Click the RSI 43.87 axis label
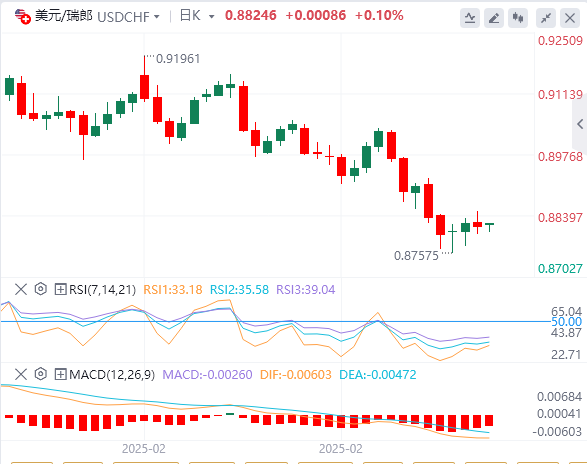587x464 pixels. 566,332
